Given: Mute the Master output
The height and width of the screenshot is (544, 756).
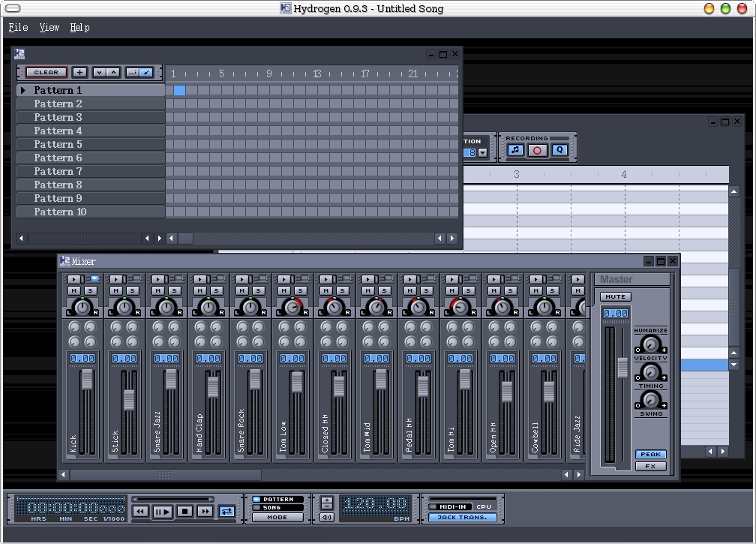Looking at the screenshot, I should (615, 296).
